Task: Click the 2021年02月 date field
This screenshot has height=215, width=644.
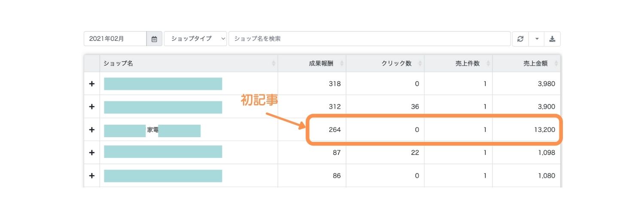Action: (x=115, y=39)
